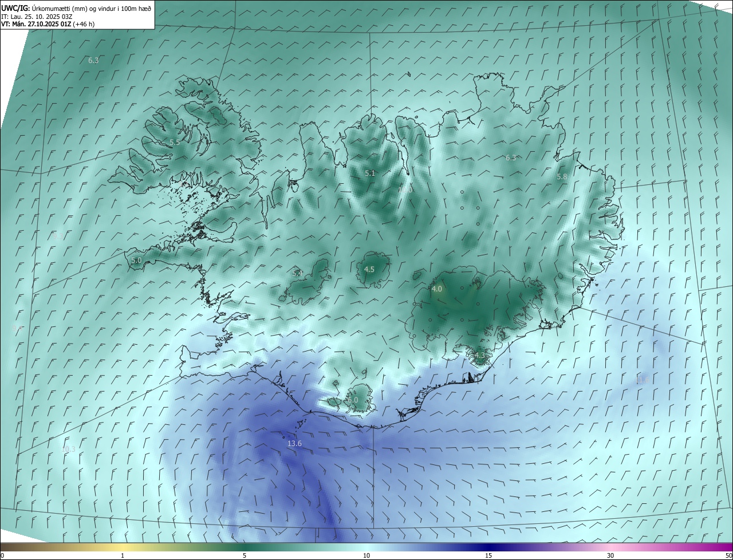Click the "15" tick label on the color scale
The width and height of the screenshot is (733, 560).
tap(488, 556)
